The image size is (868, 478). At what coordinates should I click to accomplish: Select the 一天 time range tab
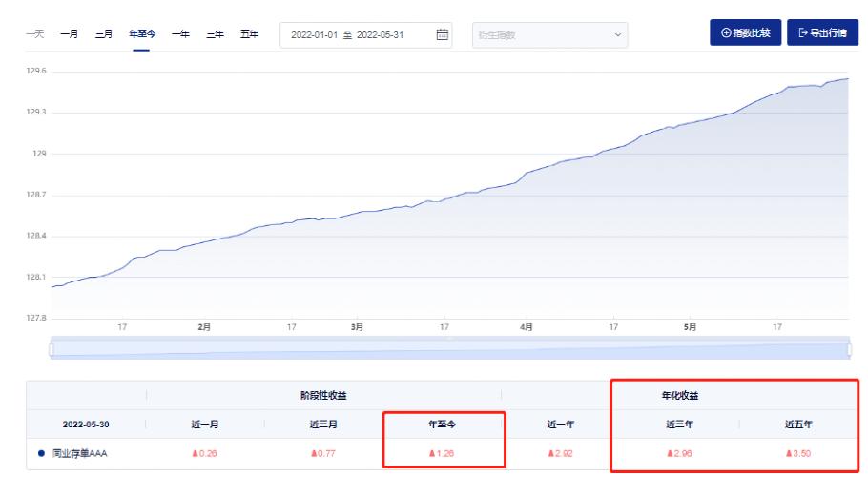point(35,33)
